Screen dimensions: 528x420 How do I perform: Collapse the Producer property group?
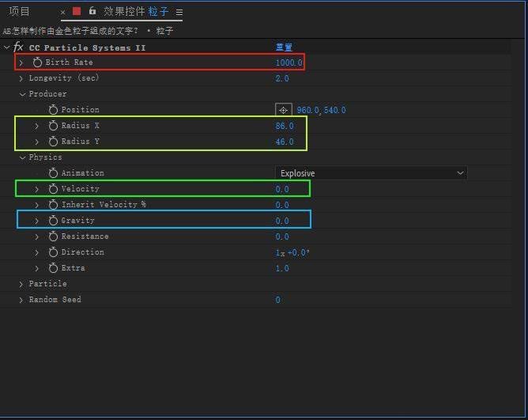(21, 94)
